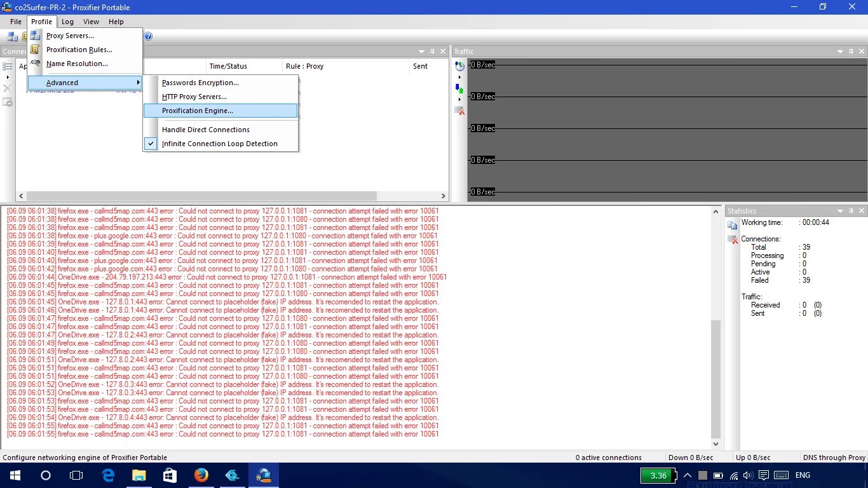This screenshot has width=868, height=488.
Task: Click scroll-right arrow of Connections list
Action: 444,196
